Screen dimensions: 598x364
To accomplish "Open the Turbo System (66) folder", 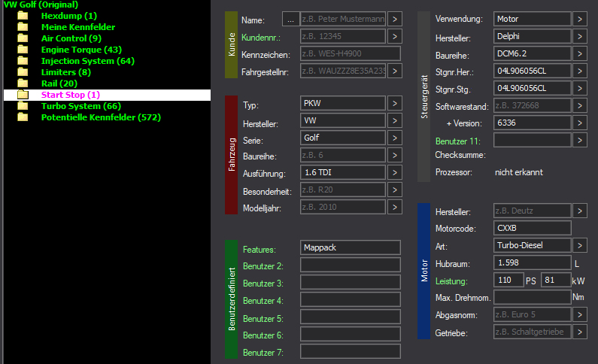I will coord(80,106).
